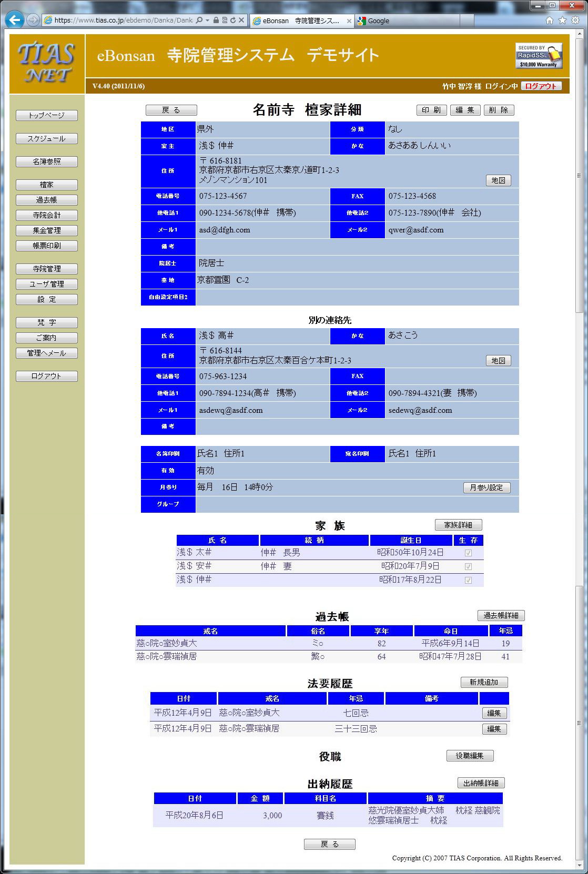Screen dimensions: 588x874
Task: Click the 編集 button beside 印刷
Action: point(465,110)
